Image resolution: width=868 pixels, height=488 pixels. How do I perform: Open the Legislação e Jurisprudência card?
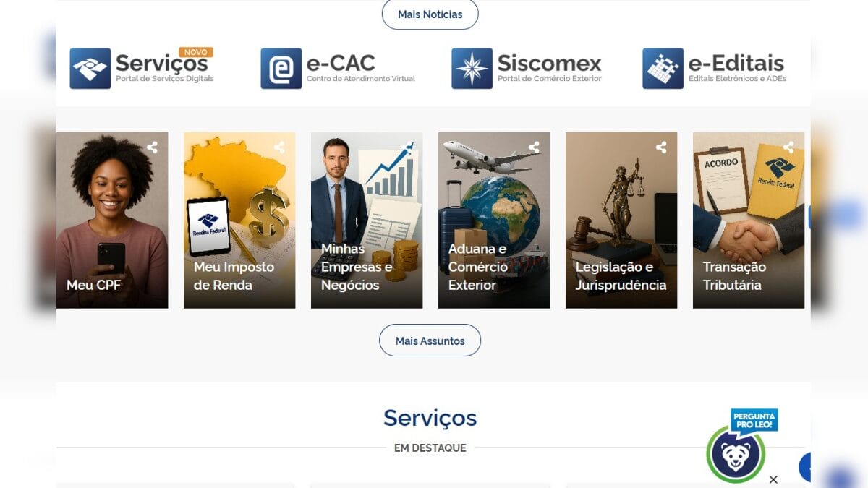tap(621, 221)
